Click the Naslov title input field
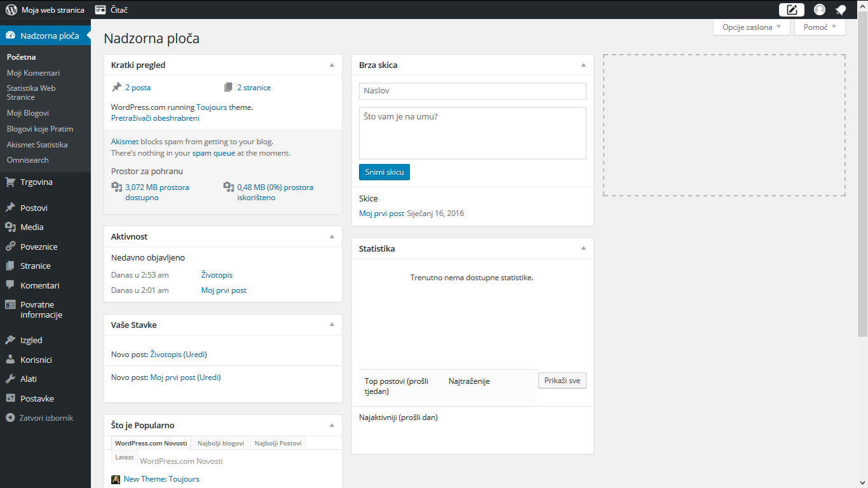Viewport: 868px width, 488px height. (x=472, y=91)
